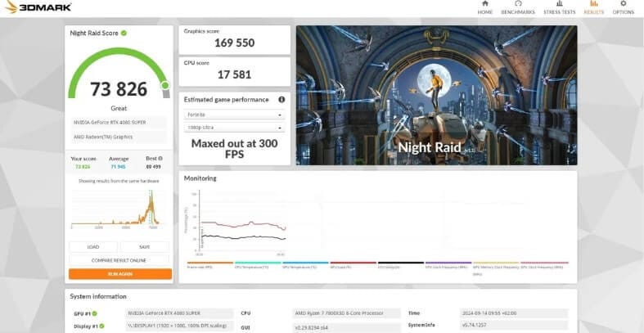644x333 pixels.
Task: Click the green check next to GPU #1
Action: tap(94, 313)
